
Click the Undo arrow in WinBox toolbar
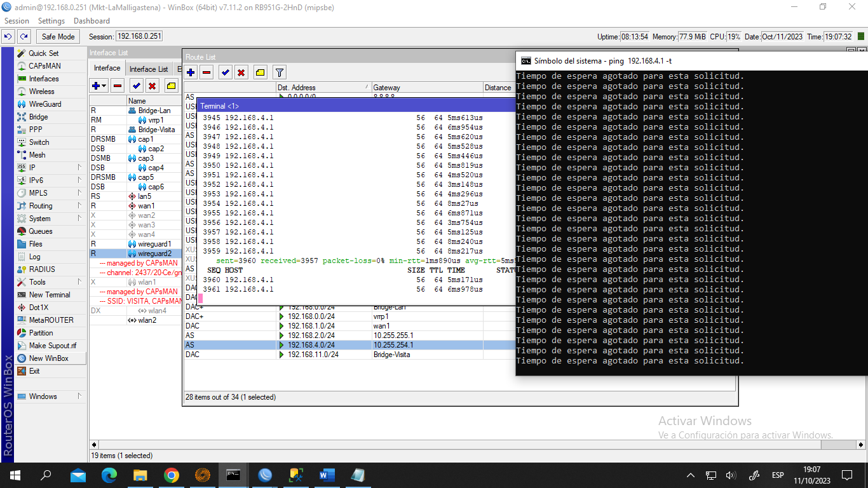click(9, 37)
